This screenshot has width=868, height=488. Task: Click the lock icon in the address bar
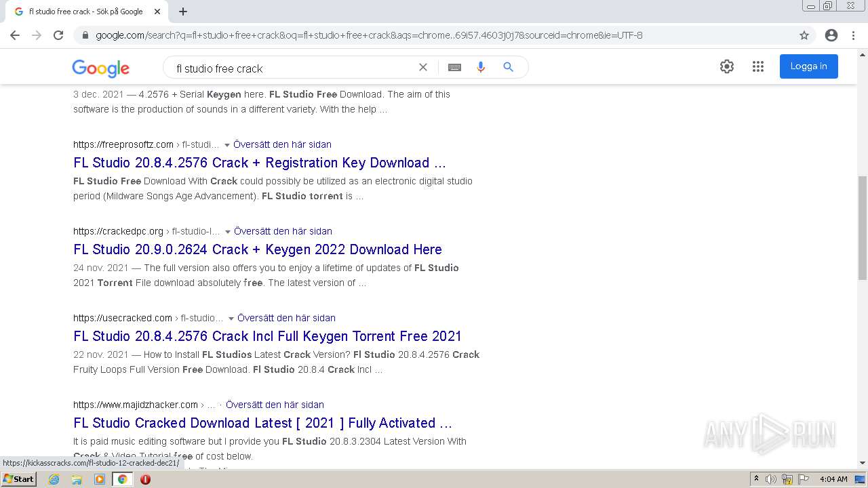pos(85,35)
